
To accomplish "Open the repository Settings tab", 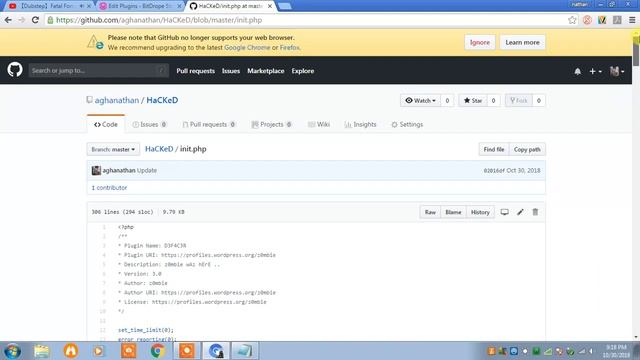I will (407, 124).
